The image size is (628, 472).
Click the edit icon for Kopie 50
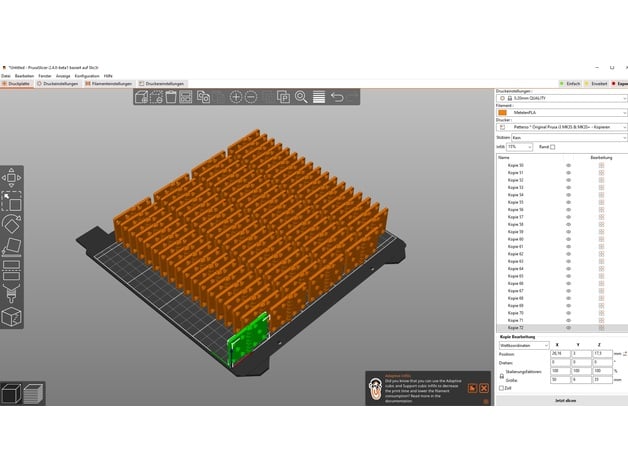[601, 165]
